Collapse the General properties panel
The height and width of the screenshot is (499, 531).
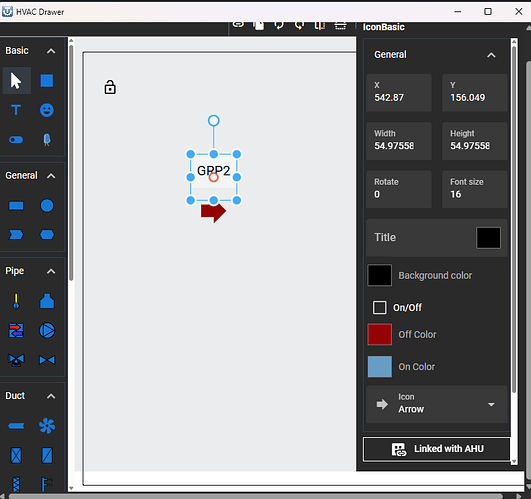pos(491,55)
